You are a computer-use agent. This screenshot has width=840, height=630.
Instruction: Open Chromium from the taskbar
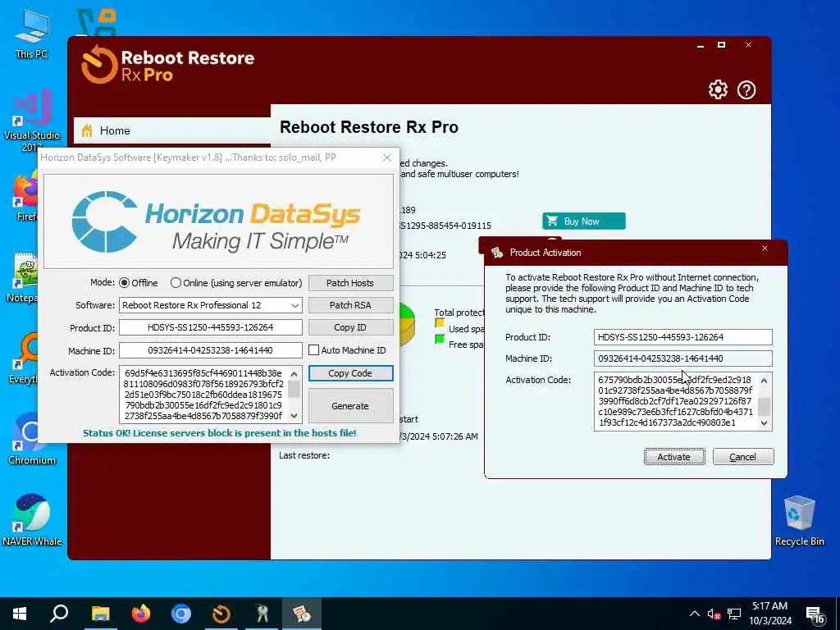tap(181, 614)
